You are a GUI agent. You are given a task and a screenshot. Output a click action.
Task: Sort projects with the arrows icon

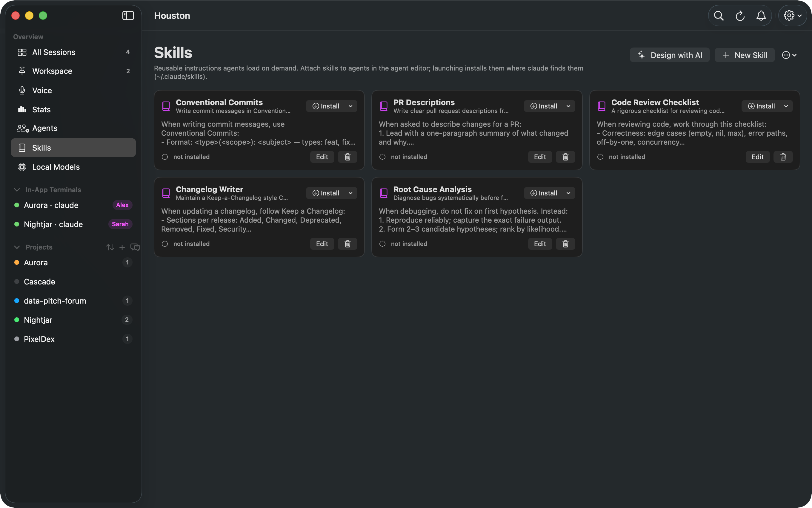coord(110,247)
